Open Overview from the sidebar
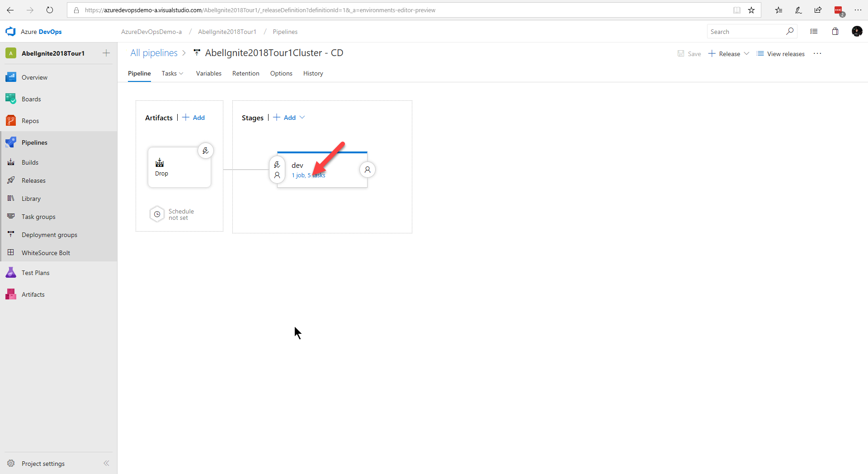This screenshot has width=868, height=474. point(34,77)
